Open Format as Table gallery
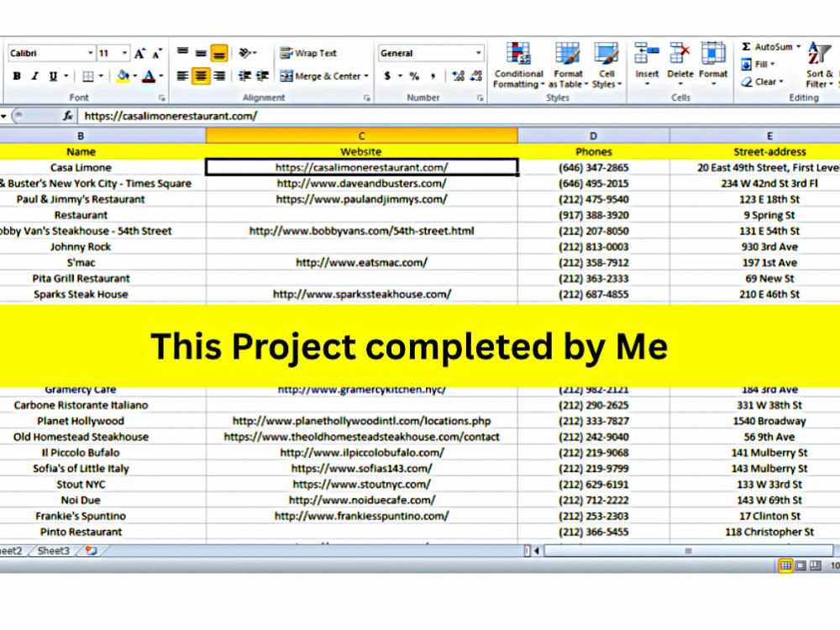This screenshot has width=840, height=630. coord(568,65)
